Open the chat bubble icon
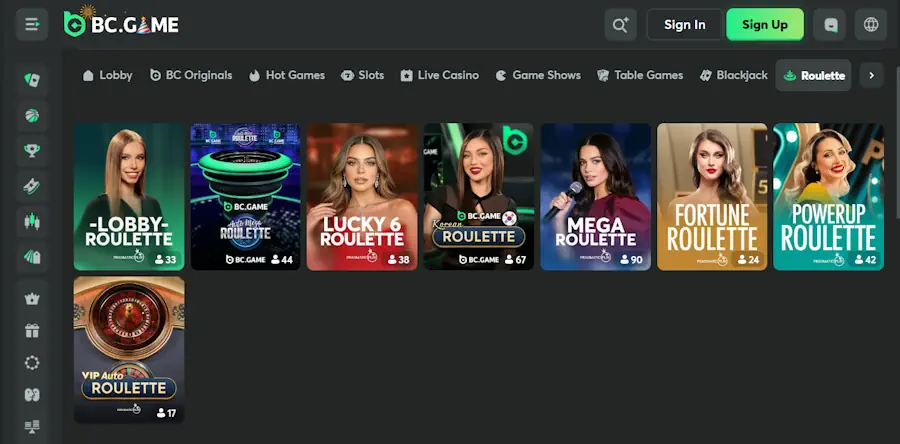900x444 pixels. click(829, 25)
